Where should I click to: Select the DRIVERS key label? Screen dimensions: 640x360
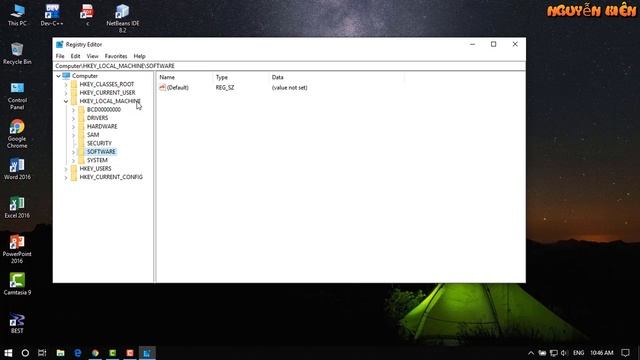coord(97,118)
